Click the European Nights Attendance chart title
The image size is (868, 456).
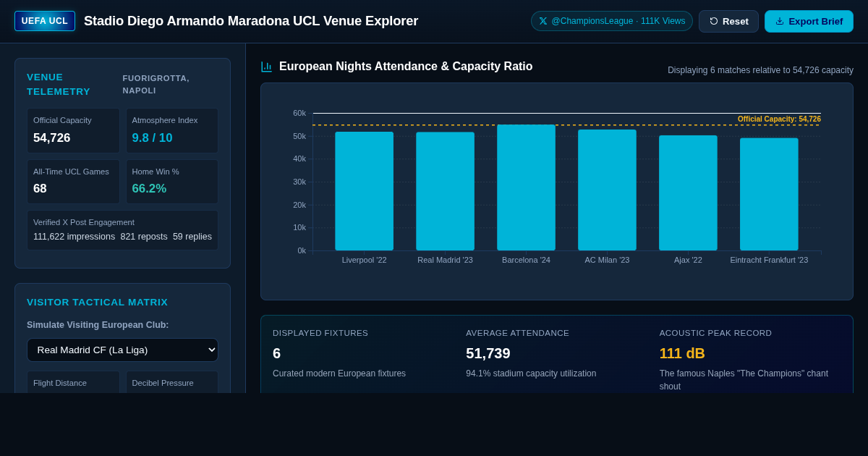pyautogui.click(x=406, y=67)
